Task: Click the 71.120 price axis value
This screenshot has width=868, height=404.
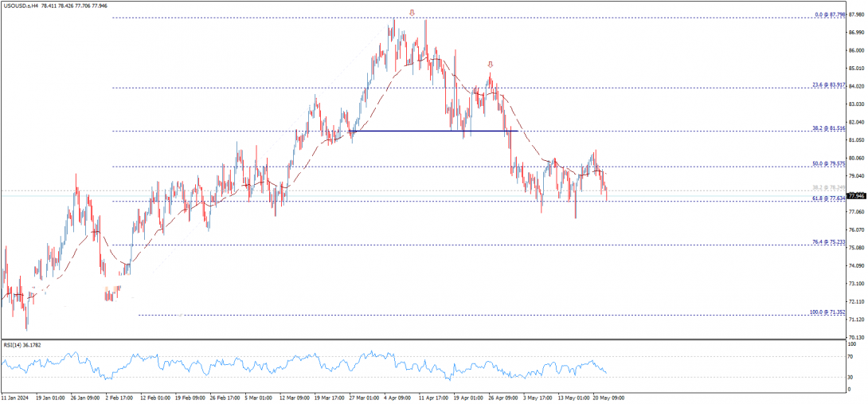Action: (856, 320)
